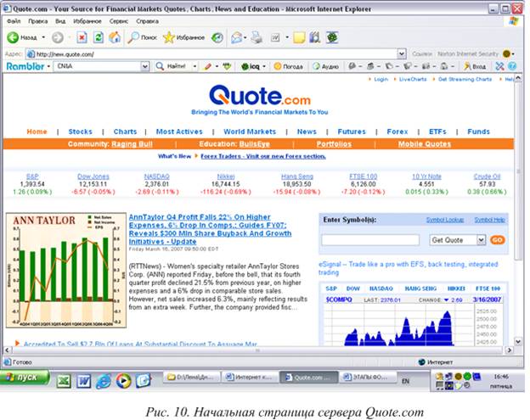Open the Найти button dropdown arrow
This screenshot has height=420, width=530.
[x=195, y=66]
